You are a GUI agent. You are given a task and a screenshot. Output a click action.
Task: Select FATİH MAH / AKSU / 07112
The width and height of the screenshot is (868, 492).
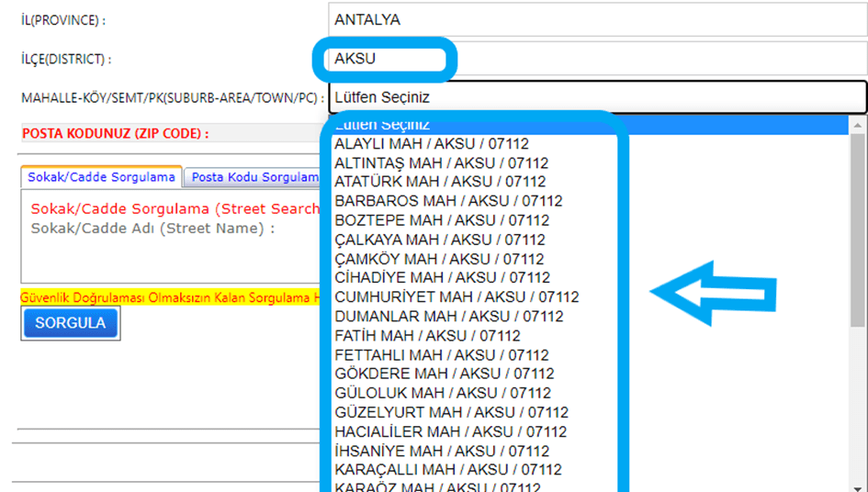coord(427,336)
